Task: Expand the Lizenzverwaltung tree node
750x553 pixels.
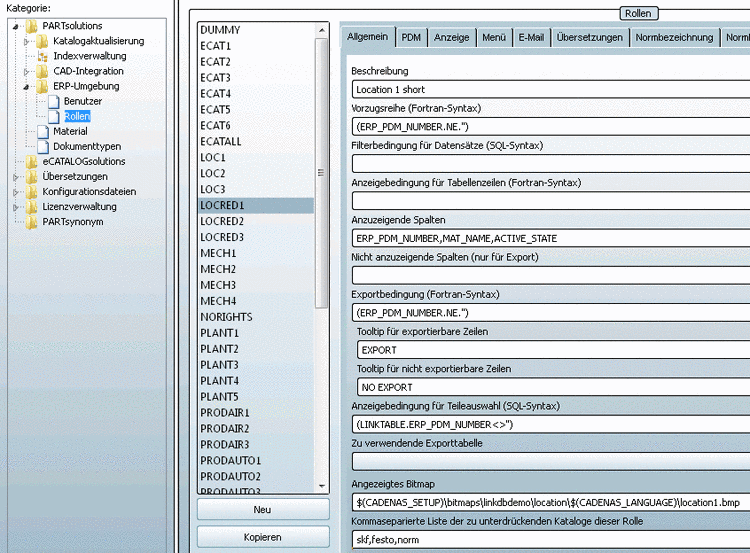Action: click(x=16, y=208)
